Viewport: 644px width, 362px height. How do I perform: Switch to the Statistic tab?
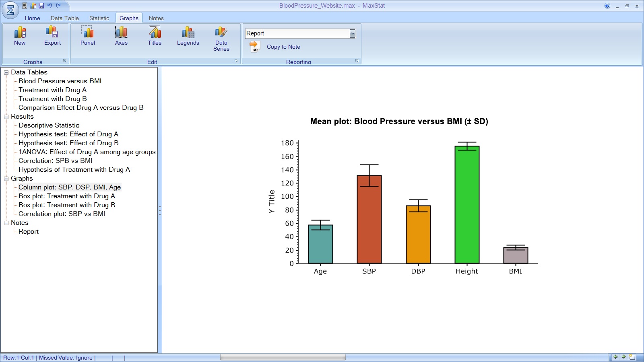click(x=99, y=18)
